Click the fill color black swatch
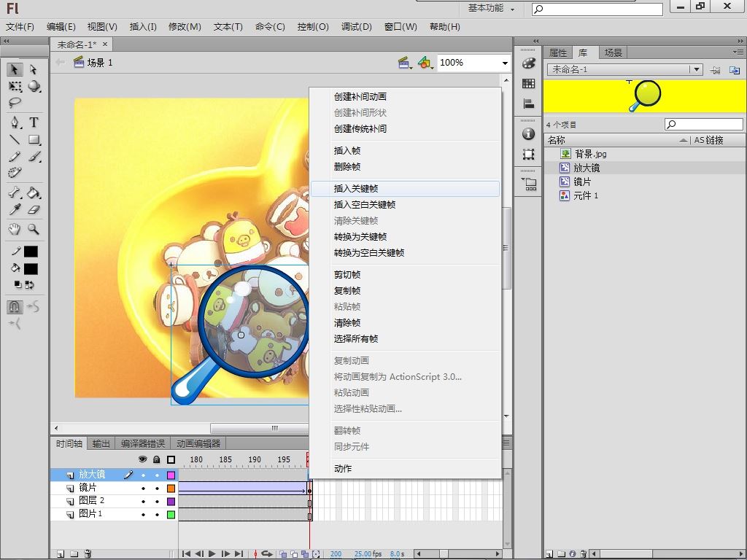The height and width of the screenshot is (560, 747). point(31,269)
